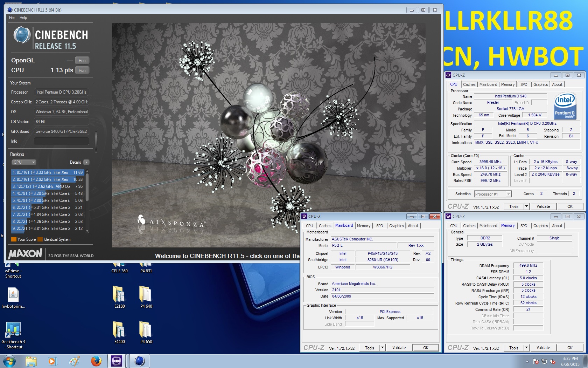Click the muted volume tray icon
588x368 pixels.
(553, 361)
